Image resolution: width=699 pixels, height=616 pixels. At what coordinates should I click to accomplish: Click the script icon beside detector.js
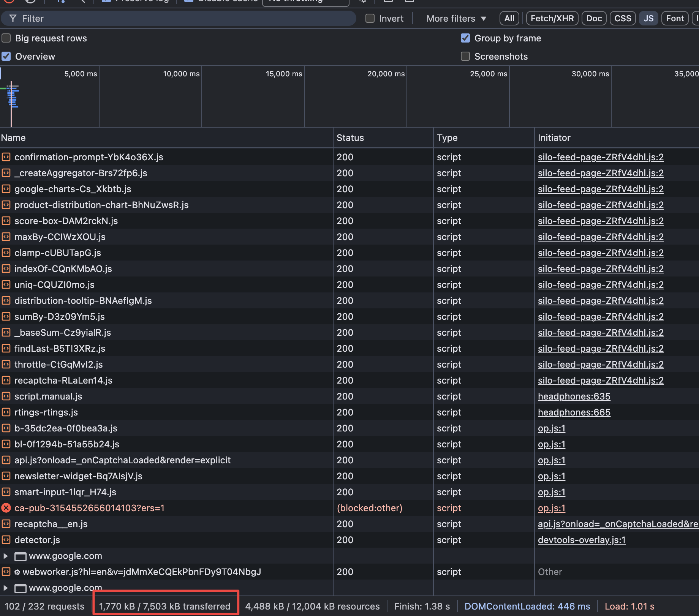coord(6,540)
